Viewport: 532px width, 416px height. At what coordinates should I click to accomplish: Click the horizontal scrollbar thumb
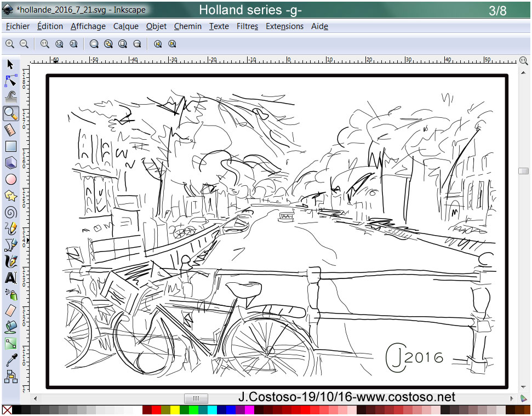[196, 398]
